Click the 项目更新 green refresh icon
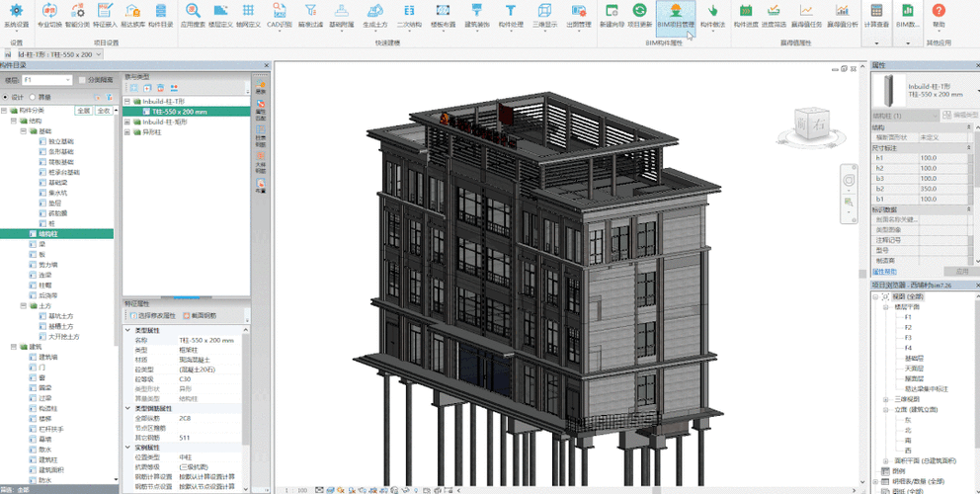Screen dimensions: 980x494 click(639, 11)
